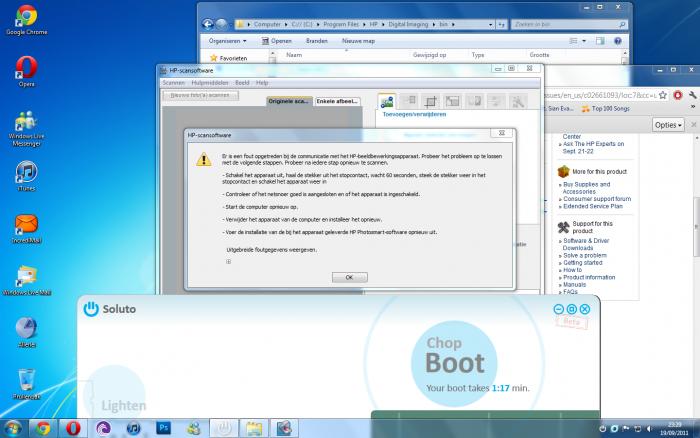Click Nieuwe map in the Explorer toolbar
The image size is (700, 438).
(358, 41)
